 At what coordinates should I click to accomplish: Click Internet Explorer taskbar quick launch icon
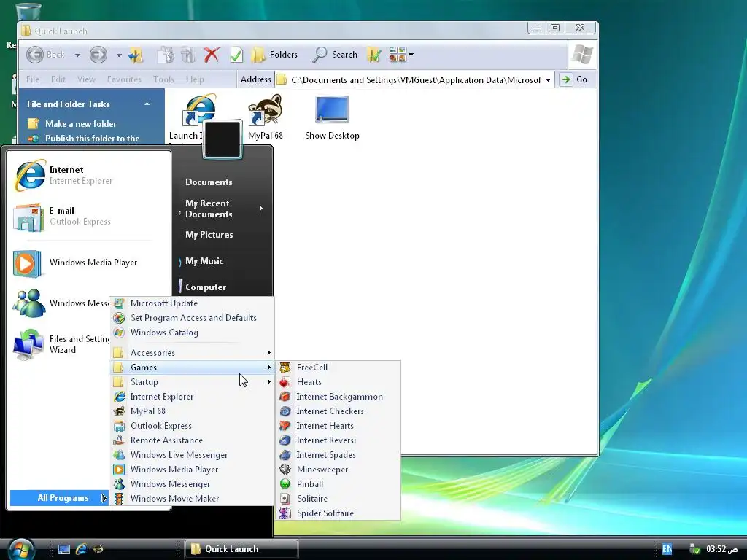coord(81,549)
